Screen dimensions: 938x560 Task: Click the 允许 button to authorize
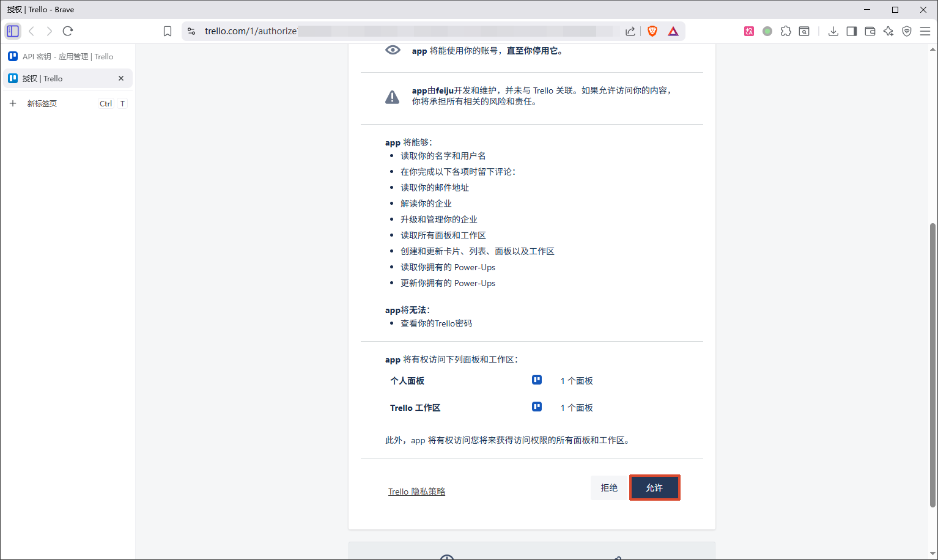pyautogui.click(x=655, y=488)
